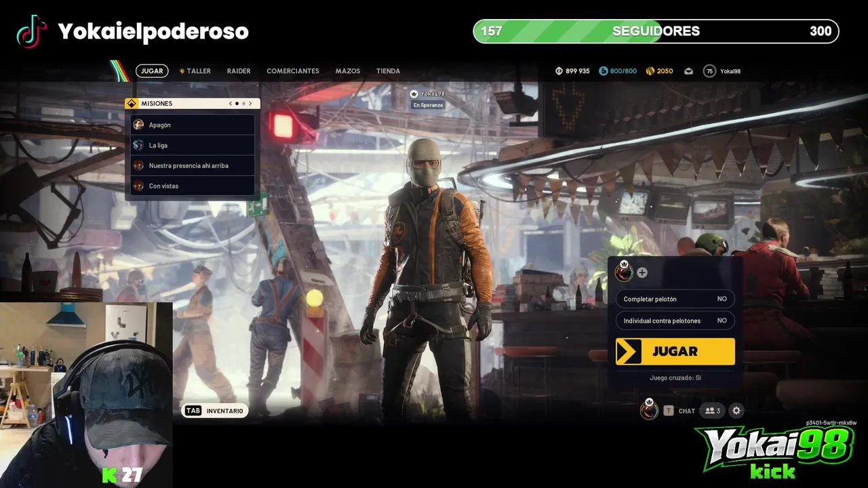868x488 pixels.
Task: Select the En Speranza status label
Action: point(428,105)
